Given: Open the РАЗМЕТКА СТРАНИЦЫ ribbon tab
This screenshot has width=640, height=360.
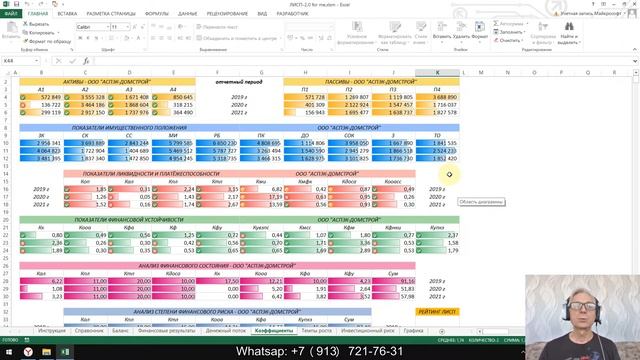Looking at the screenshot, I should click(x=111, y=14).
